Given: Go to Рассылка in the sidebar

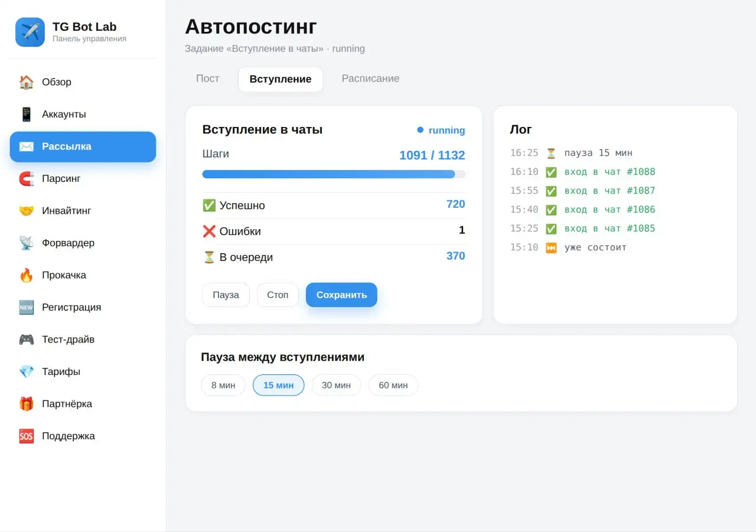Looking at the screenshot, I should tap(83, 146).
